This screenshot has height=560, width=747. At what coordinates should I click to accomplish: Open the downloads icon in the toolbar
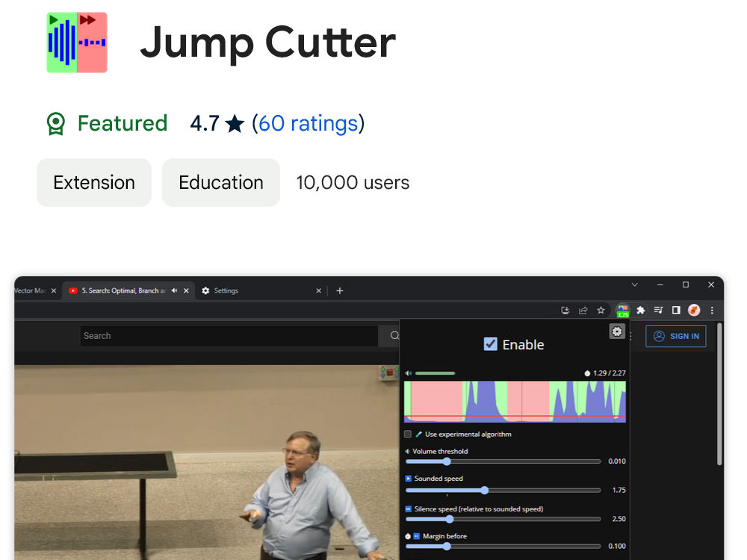tap(565, 310)
